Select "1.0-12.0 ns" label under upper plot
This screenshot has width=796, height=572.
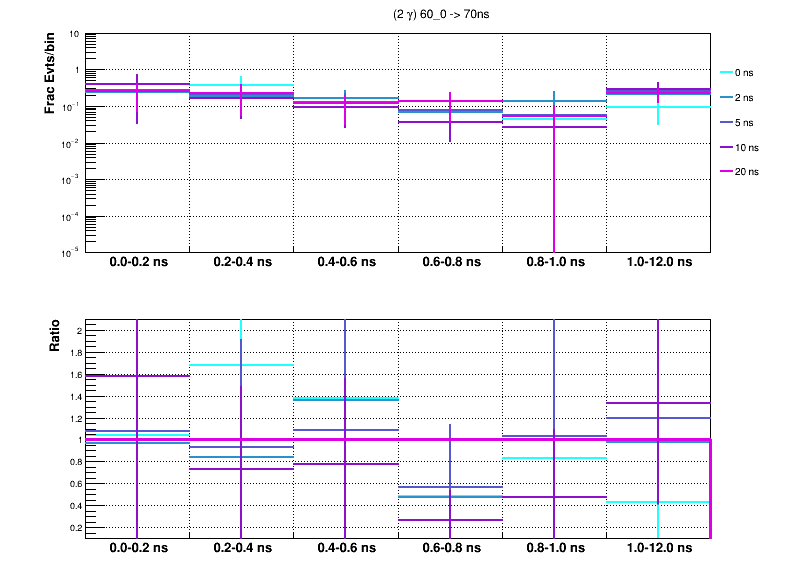click(657, 262)
